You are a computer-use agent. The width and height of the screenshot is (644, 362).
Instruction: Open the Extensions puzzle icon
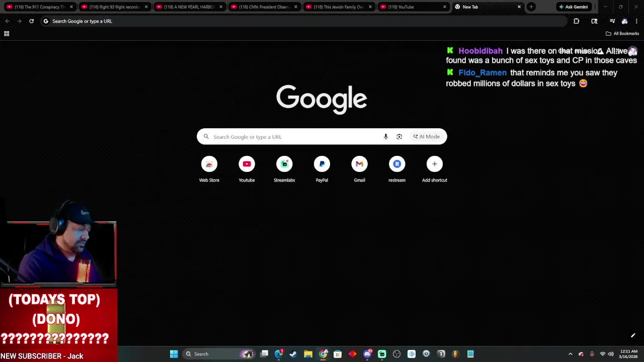coord(577,21)
